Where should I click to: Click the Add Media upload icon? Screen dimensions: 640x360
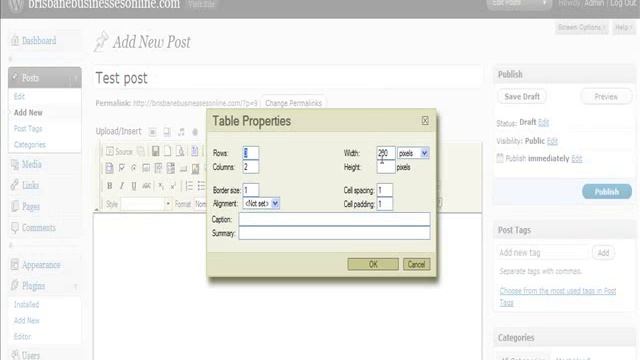pyautogui.click(x=195, y=132)
